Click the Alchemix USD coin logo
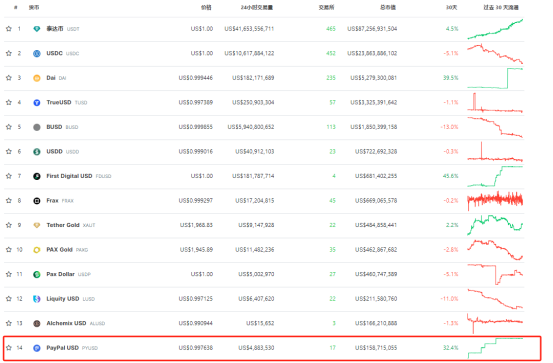The height and width of the screenshot is (363, 553). tap(37, 323)
